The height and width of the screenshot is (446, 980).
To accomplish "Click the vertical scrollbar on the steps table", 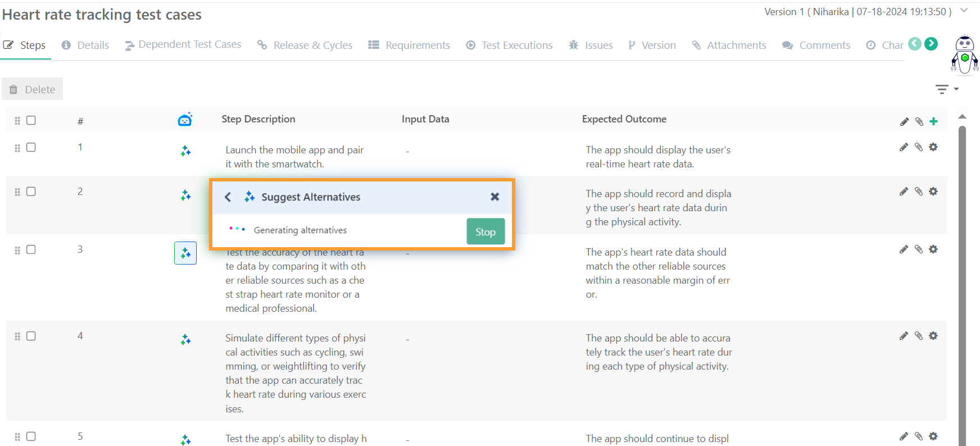I will [x=962, y=281].
